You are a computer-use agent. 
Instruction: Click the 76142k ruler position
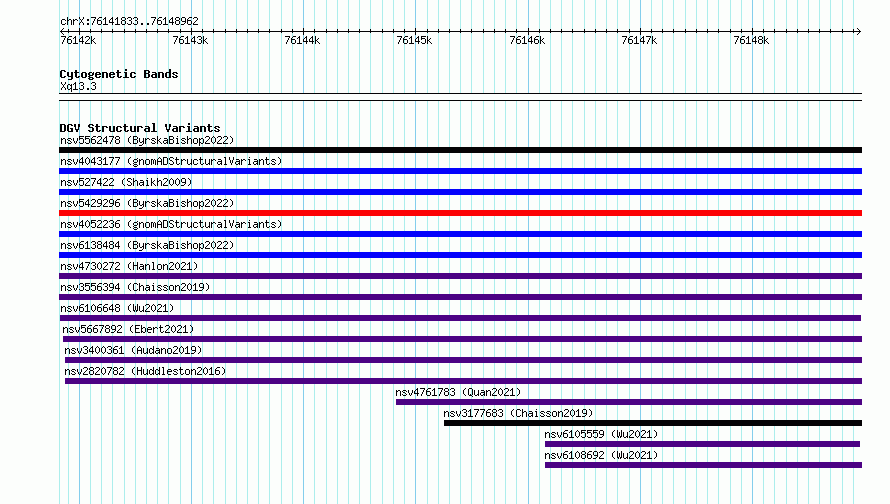78,40
